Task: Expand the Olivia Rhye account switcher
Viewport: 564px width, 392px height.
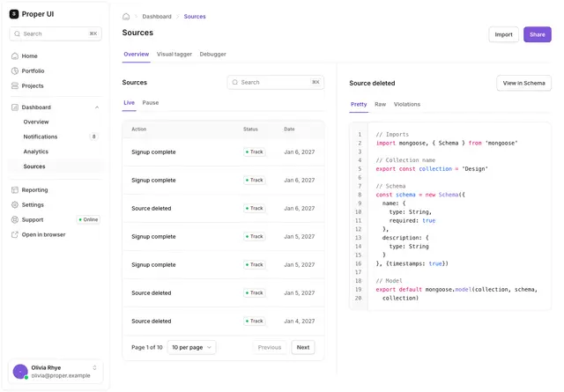Action: pos(94,367)
